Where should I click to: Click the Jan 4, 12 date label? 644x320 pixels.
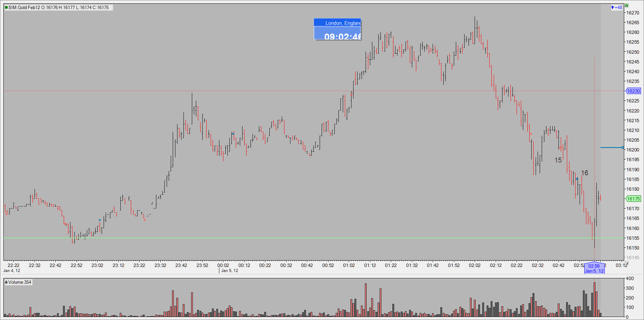point(12,271)
